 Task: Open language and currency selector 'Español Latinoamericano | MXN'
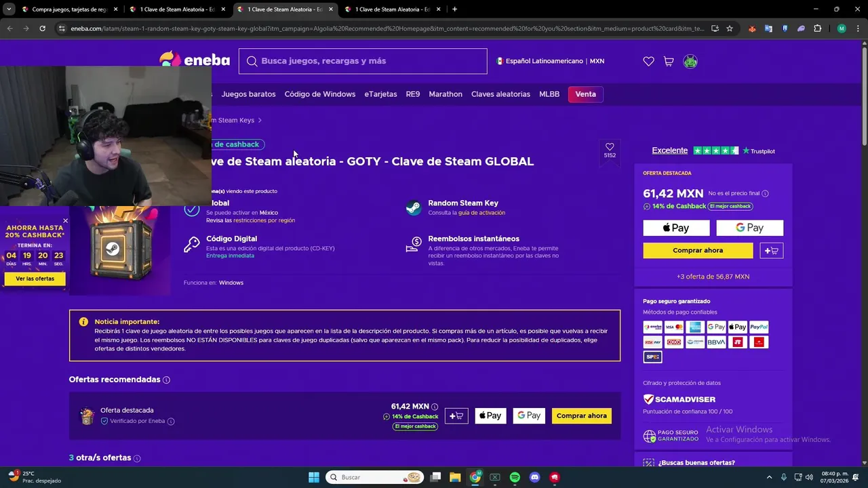click(x=550, y=61)
